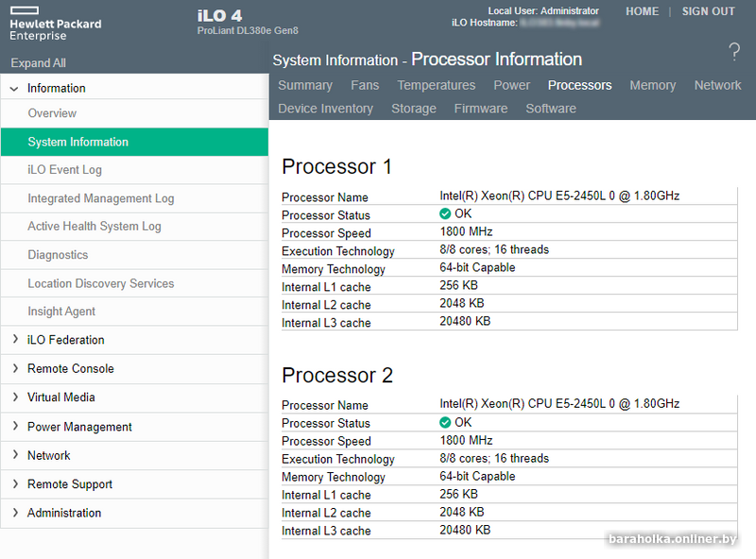Switch to the Summary tab

point(305,85)
